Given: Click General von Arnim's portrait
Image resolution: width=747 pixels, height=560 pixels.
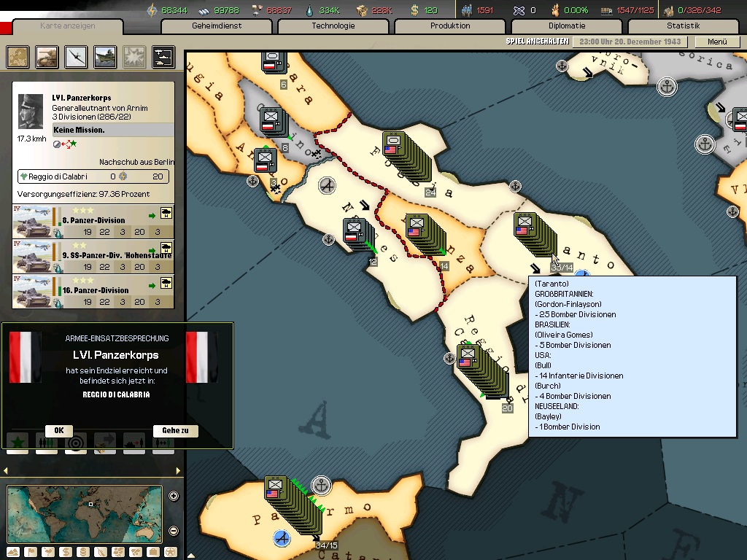Looking at the screenshot, I should tap(31, 112).
